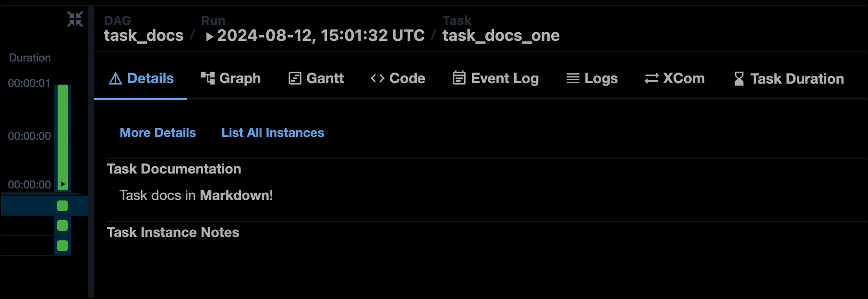
Task: Click the Code view icon
Action: click(378, 78)
